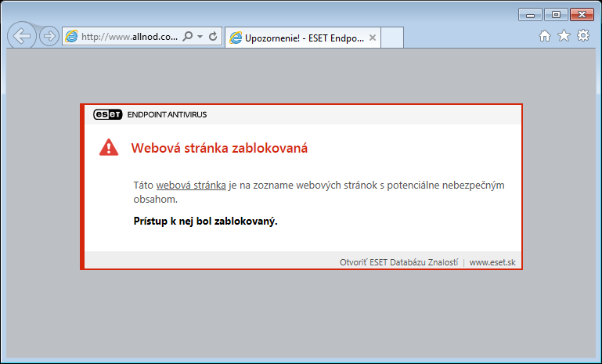Click the Internet Explorer icon in the address bar
Viewport: 602px width, 364px height.
[71, 37]
